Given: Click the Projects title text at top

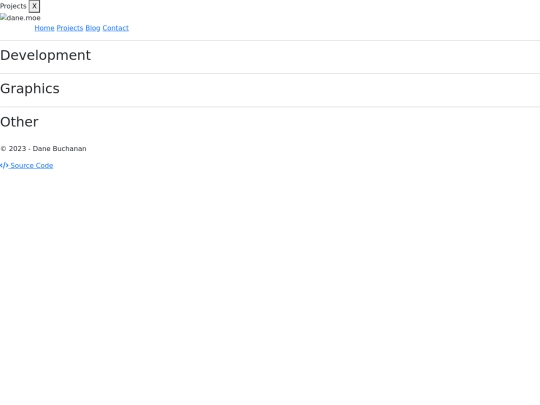Looking at the screenshot, I should click(13, 6).
